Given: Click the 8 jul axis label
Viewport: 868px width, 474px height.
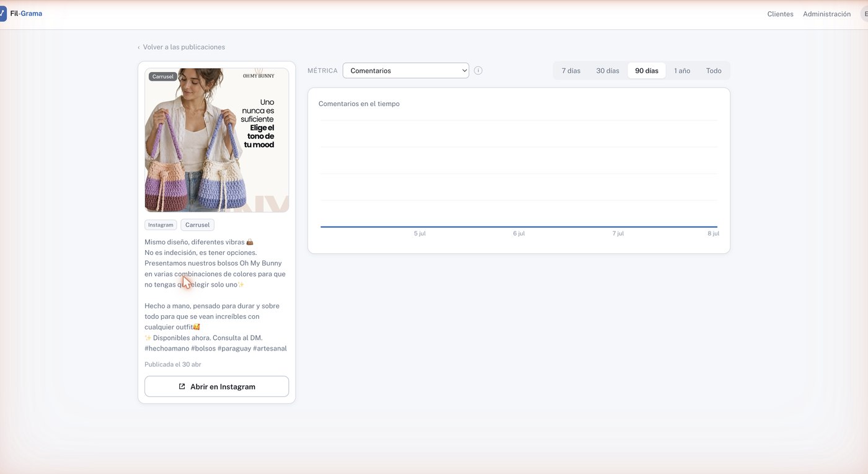Looking at the screenshot, I should point(714,234).
